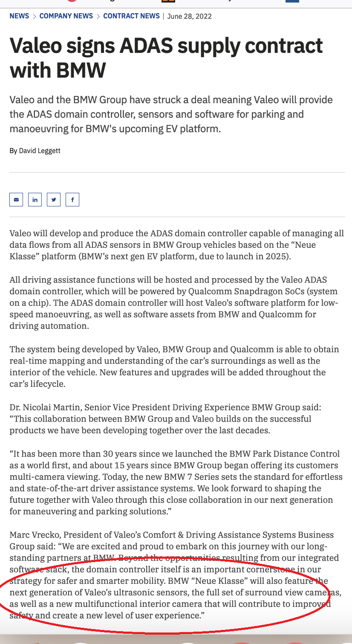Share article on Facebook
Screen dimensions: 352x644
point(72,200)
